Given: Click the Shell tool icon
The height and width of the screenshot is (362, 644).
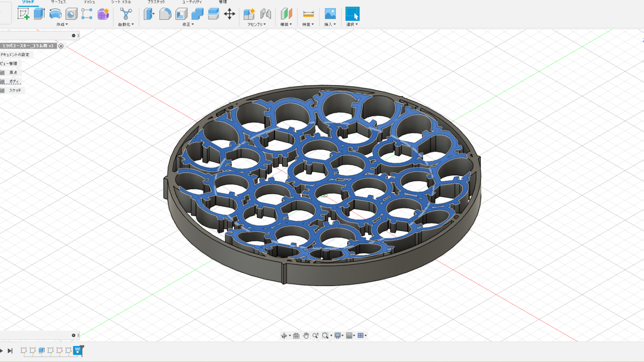Looking at the screenshot, I should (x=181, y=14).
